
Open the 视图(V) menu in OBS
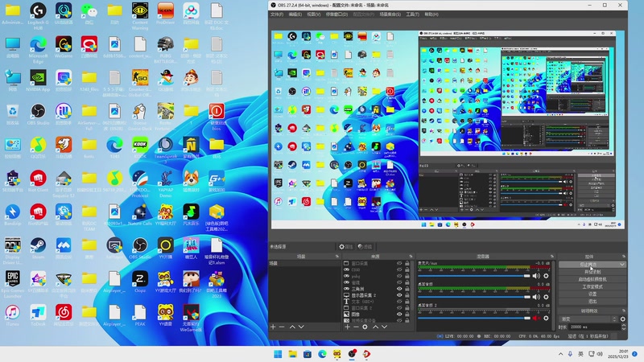(314, 14)
